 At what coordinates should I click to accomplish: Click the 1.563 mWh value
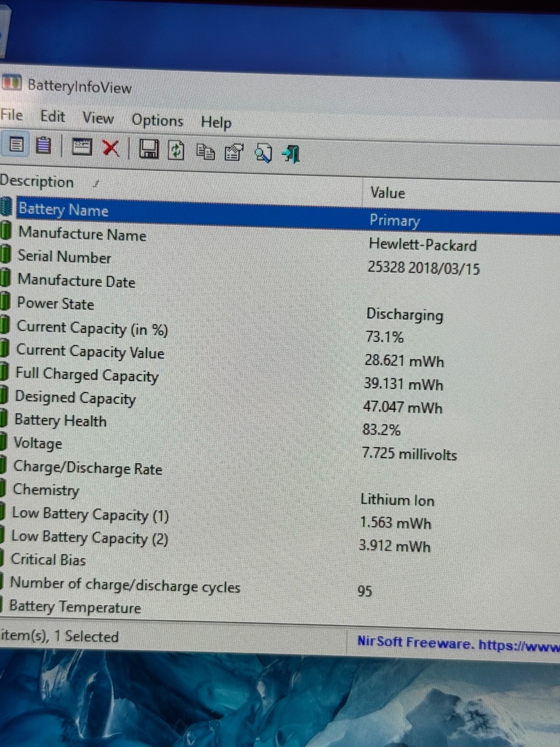click(395, 522)
